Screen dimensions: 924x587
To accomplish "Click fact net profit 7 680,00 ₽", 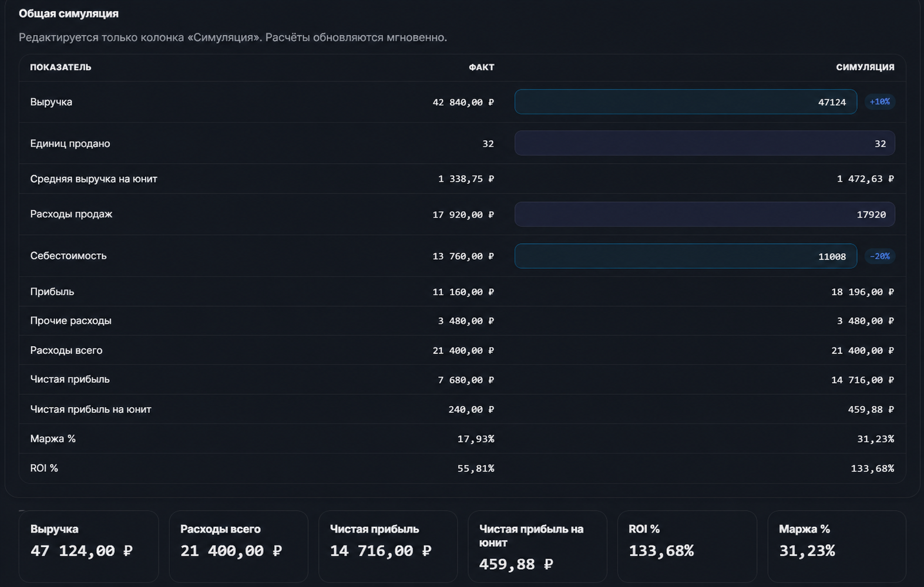I will pyautogui.click(x=466, y=380).
